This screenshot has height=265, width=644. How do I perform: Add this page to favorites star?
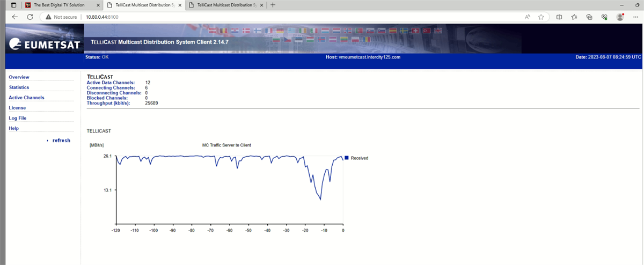[x=541, y=17]
